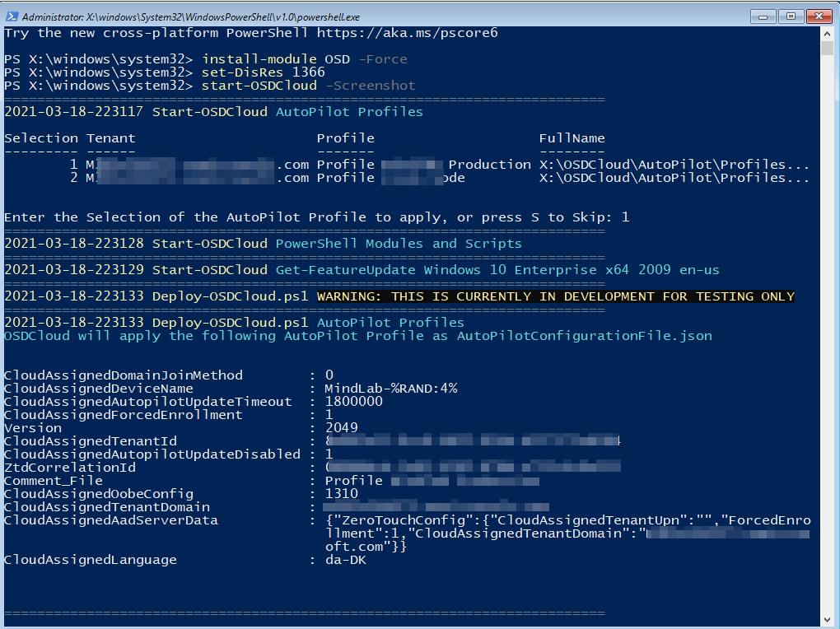Click the 'Selection' column header
The width and height of the screenshot is (840, 629).
click(x=41, y=138)
